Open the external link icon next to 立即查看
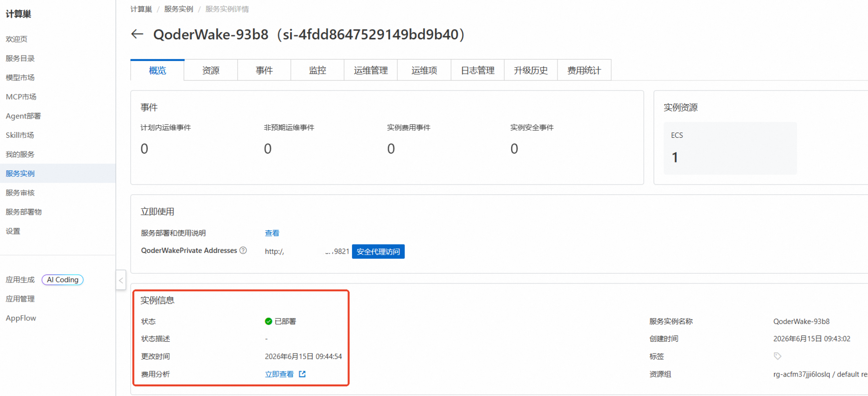Image resolution: width=868 pixels, height=396 pixels. pyautogui.click(x=302, y=374)
